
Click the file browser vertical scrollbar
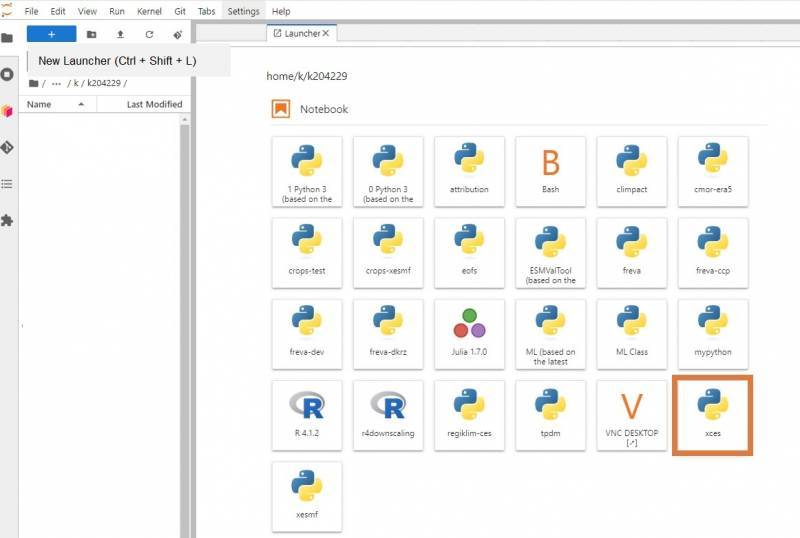click(185, 327)
